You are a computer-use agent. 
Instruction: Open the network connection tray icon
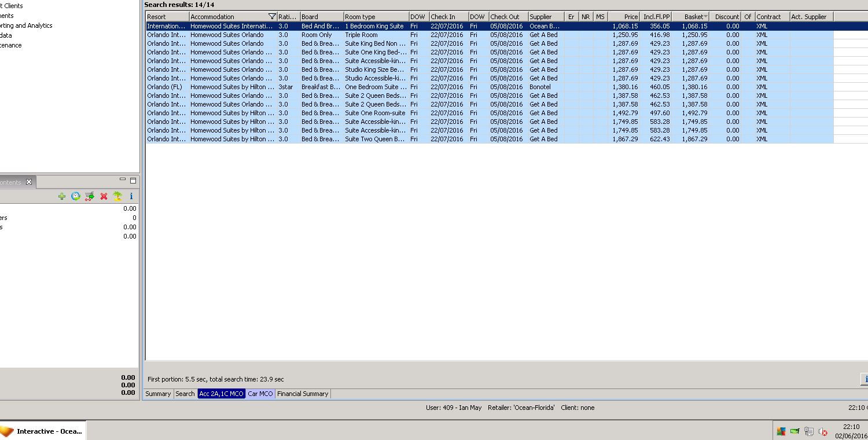[x=808, y=431]
